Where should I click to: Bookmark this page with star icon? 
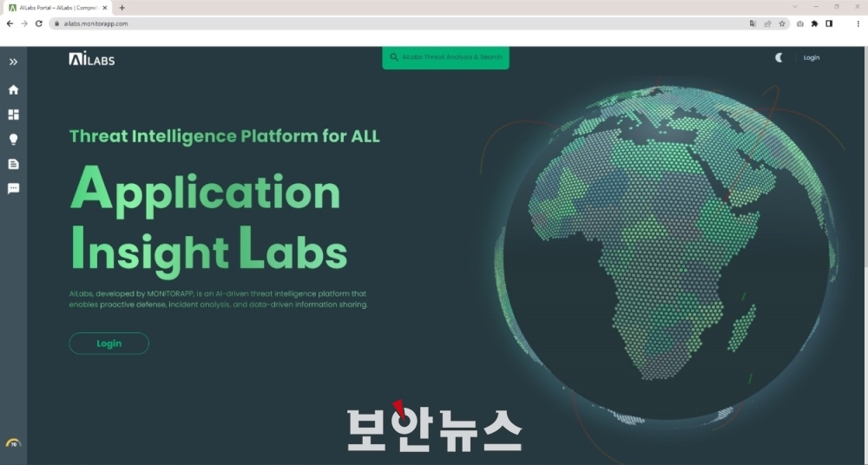[782, 23]
